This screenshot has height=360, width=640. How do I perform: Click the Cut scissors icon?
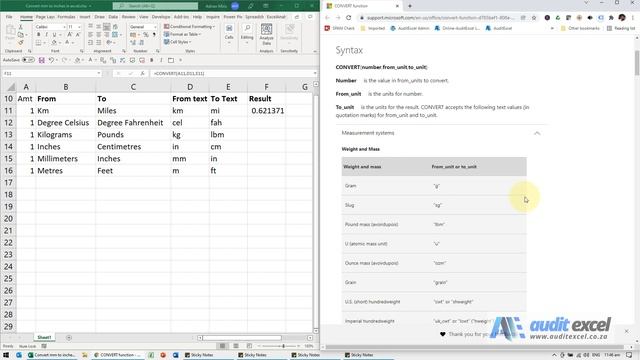coord(21,27)
